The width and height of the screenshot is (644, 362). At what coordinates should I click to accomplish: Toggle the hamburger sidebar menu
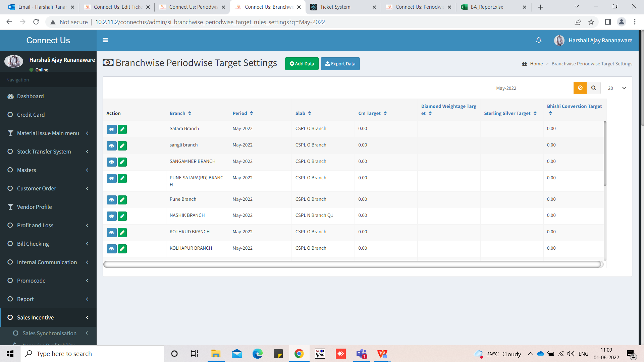(x=105, y=40)
